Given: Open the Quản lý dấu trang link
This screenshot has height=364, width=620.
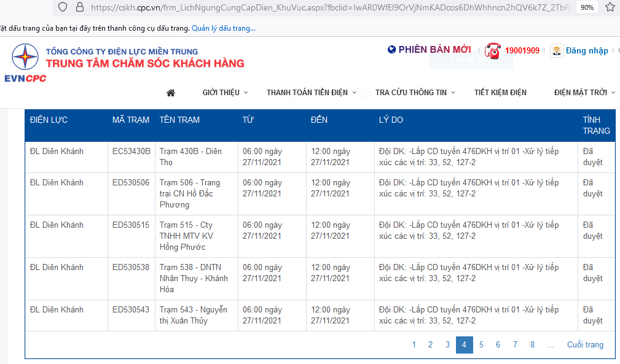Looking at the screenshot, I should [224, 28].
